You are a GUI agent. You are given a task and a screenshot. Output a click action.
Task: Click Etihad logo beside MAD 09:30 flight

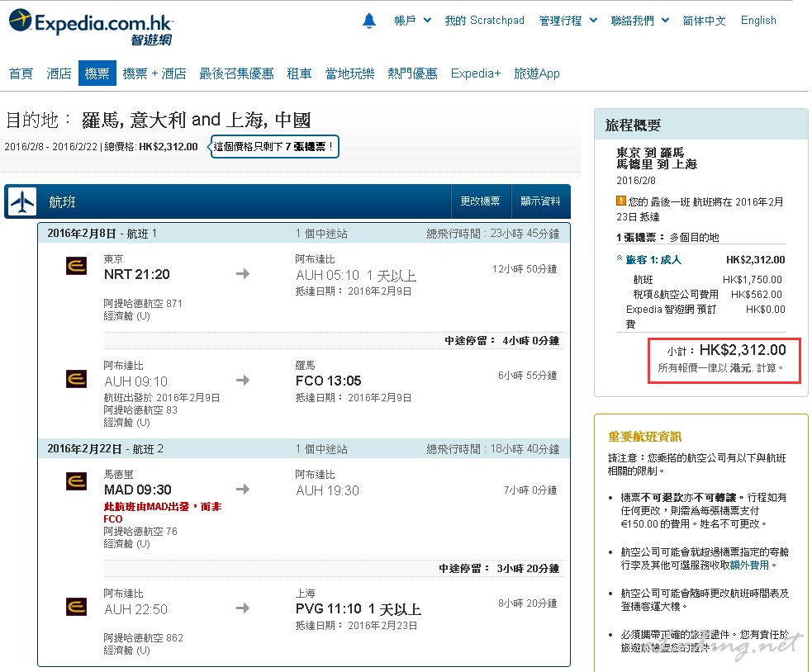click(76, 481)
